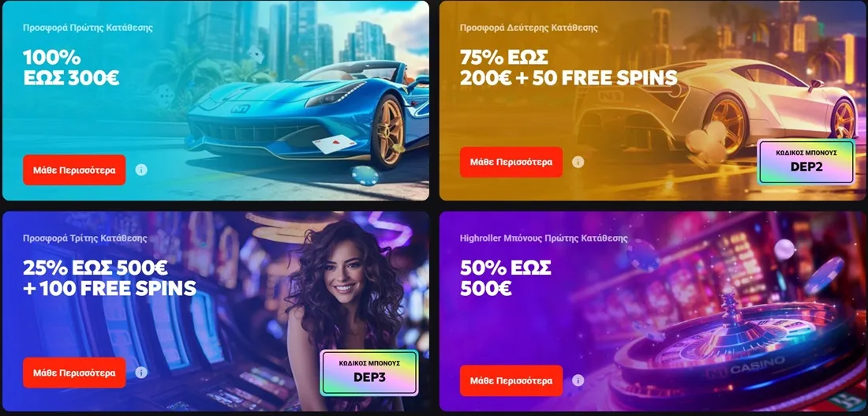The width and height of the screenshot is (868, 416).
Task: Copy the DEP2 bonus code badge
Action: tap(806, 161)
